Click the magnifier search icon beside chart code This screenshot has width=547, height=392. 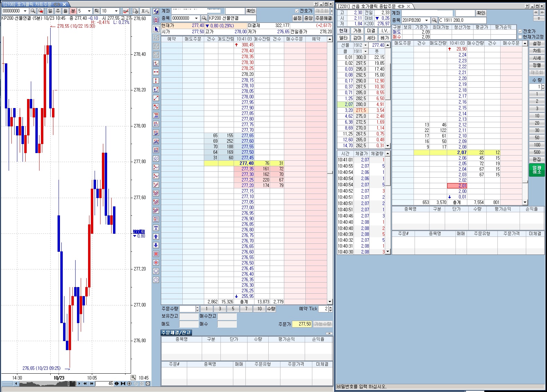(x=33, y=11)
